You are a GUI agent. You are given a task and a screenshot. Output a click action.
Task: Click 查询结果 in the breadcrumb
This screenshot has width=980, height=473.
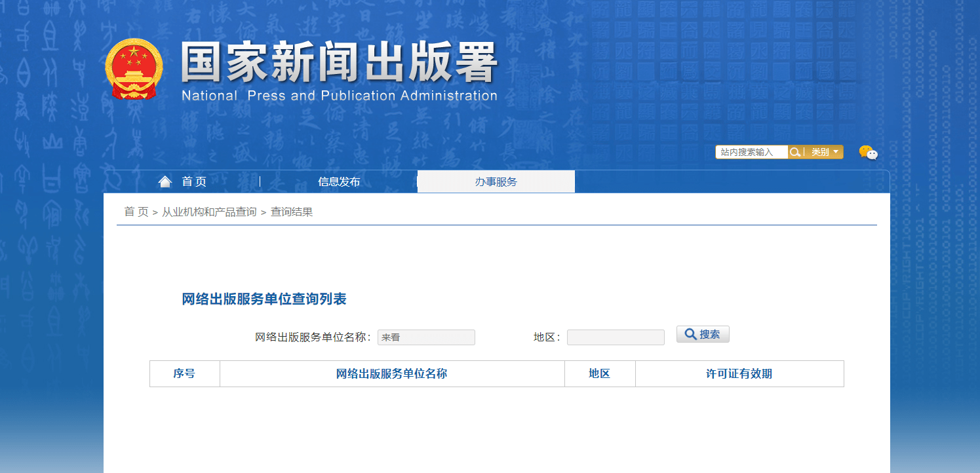(292, 212)
